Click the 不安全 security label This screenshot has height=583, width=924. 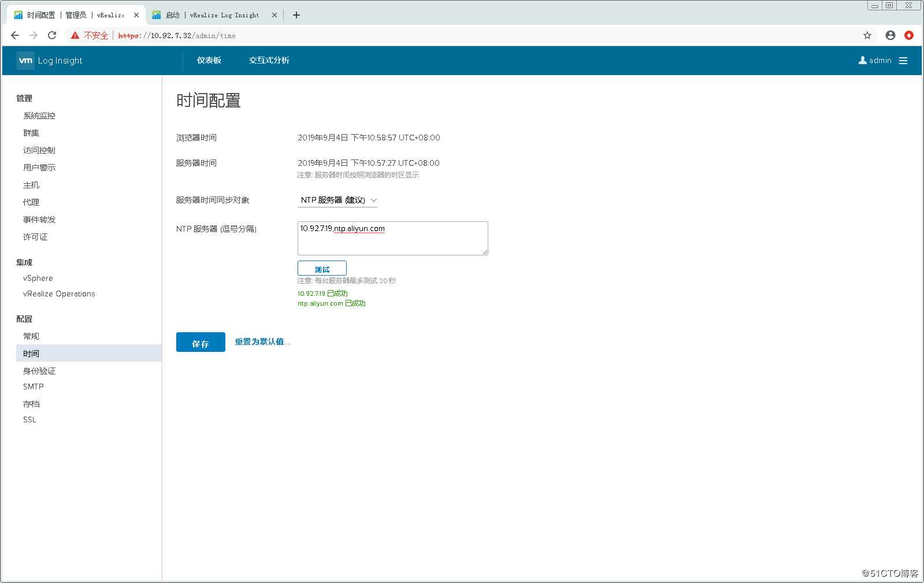click(96, 35)
